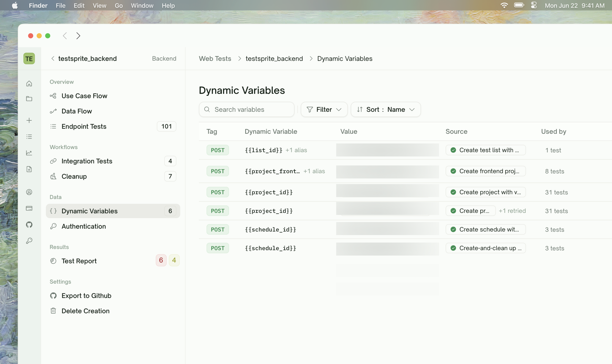Click the TE workspace avatar

29,59
